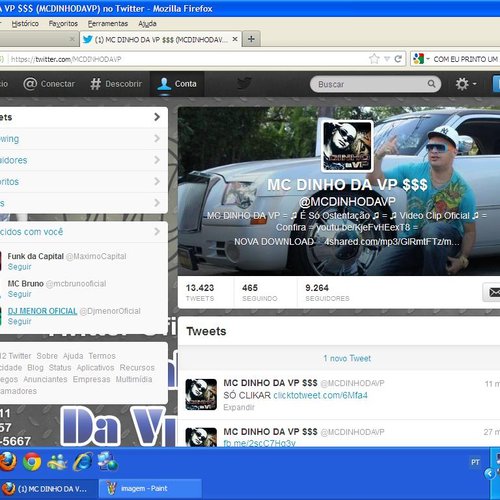Follow MC Bruno via Seguir
This screenshot has width=500, height=500.
click(19, 294)
